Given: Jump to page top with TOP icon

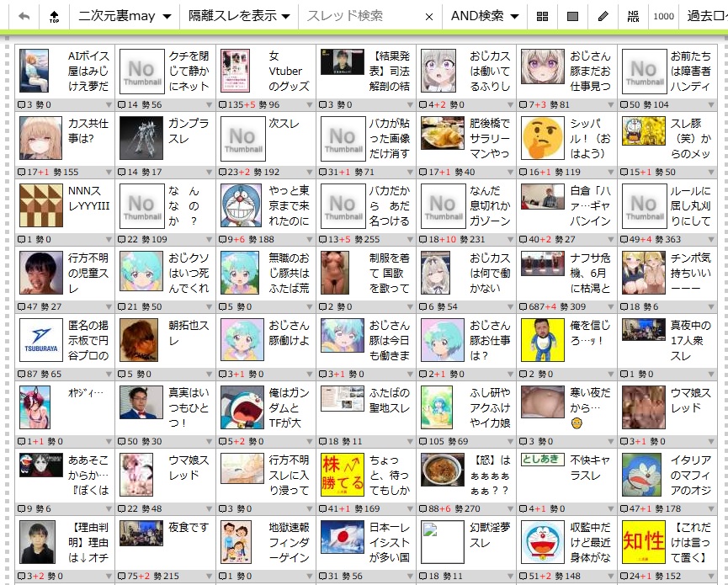Looking at the screenshot, I should [55, 16].
